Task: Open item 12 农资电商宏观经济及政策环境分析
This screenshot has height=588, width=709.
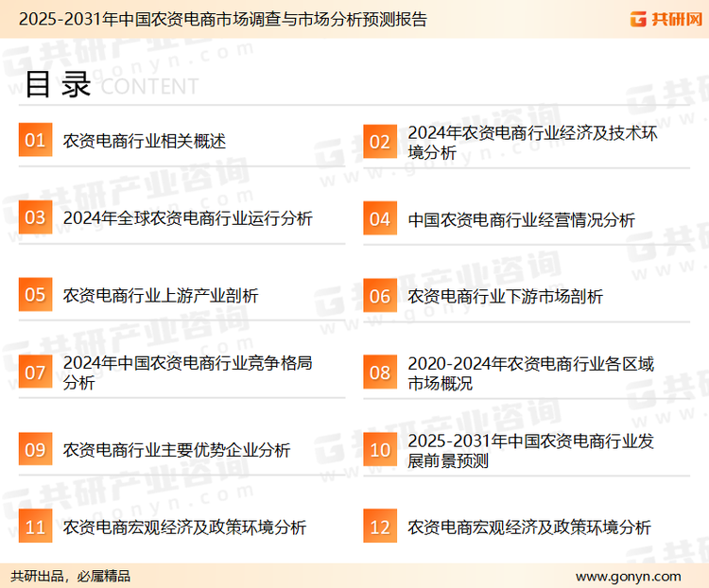Action: [529, 527]
